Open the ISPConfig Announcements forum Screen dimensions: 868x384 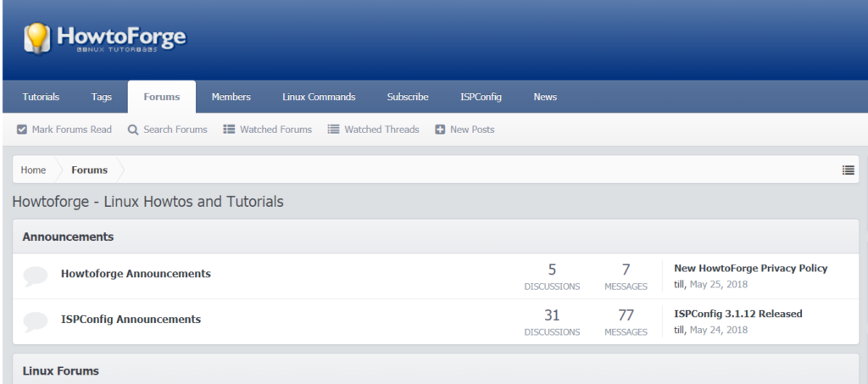131,320
